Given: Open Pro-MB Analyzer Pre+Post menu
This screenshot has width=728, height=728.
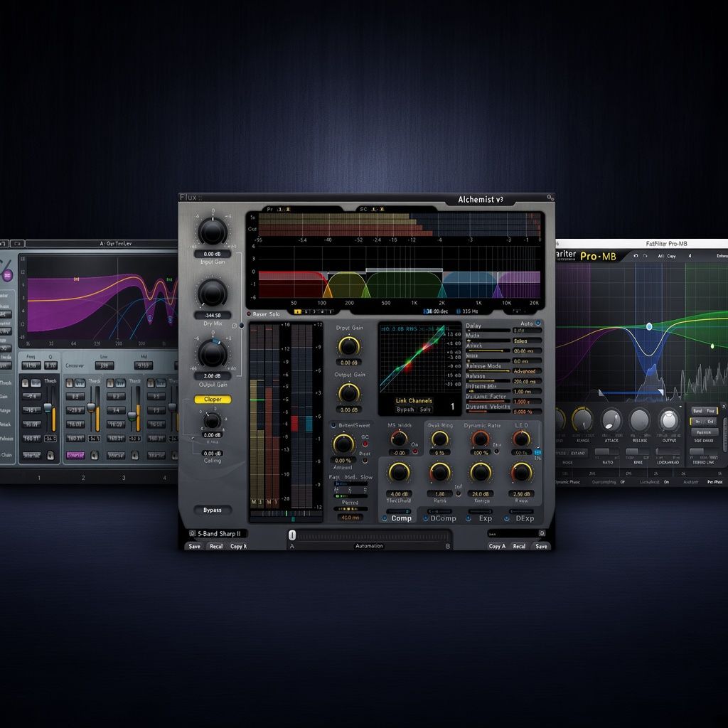Looking at the screenshot, I should point(714,482).
